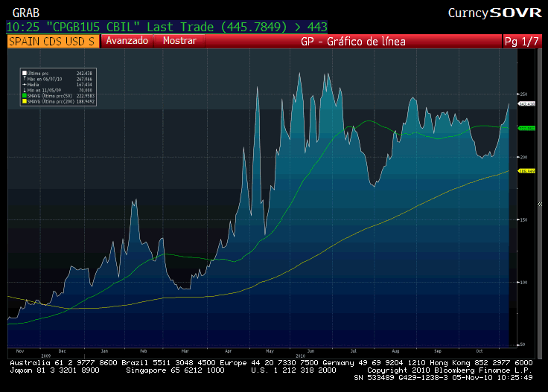548x392 pixels.
Task: Click the green SMAVG(50) legend swatch
Action: point(25,96)
